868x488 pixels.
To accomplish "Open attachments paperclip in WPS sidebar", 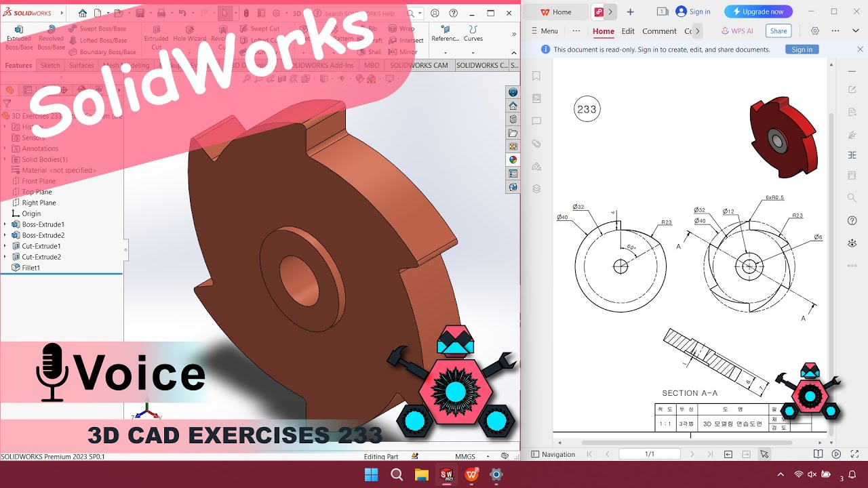I will [536, 144].
